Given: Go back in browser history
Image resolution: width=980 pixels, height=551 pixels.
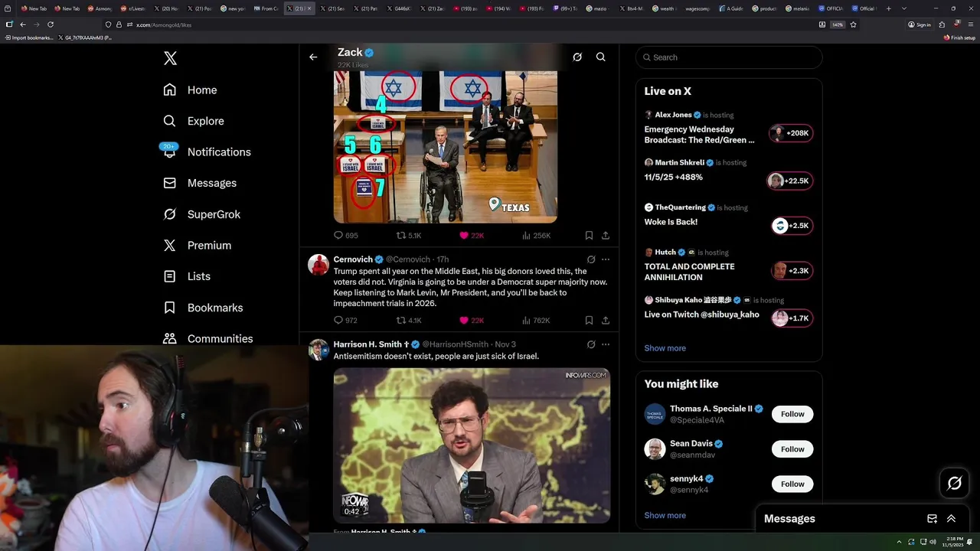Looking at the screenshot, I should click(21, 24).
